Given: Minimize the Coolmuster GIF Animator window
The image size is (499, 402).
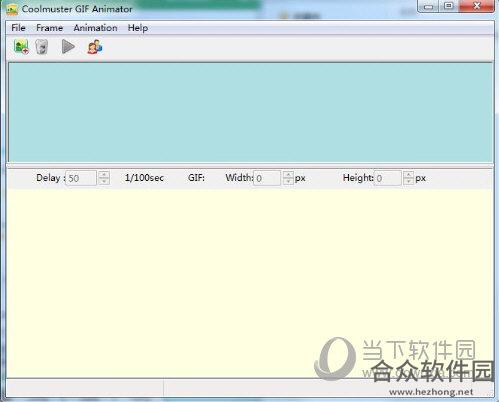Looking at the screenshot, I should [x=429, y=6].
